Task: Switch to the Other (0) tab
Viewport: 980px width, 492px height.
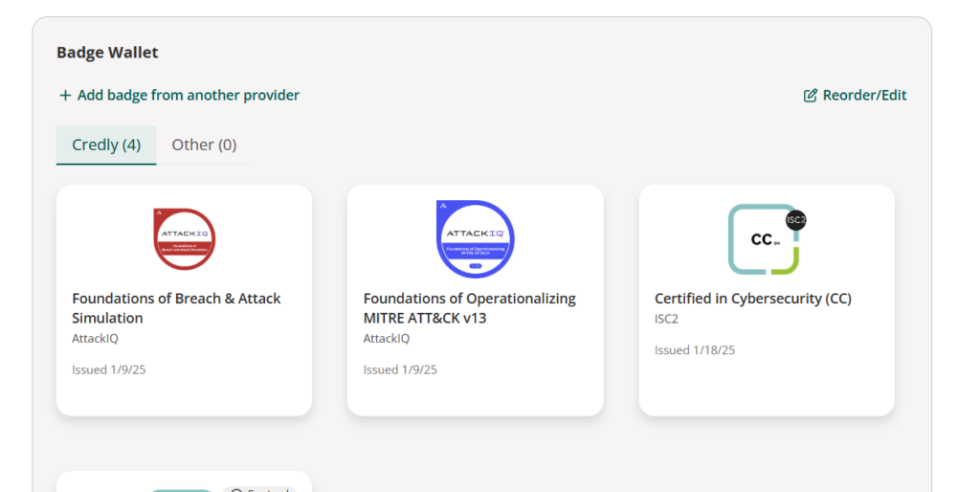Action: tap(204, 145)
